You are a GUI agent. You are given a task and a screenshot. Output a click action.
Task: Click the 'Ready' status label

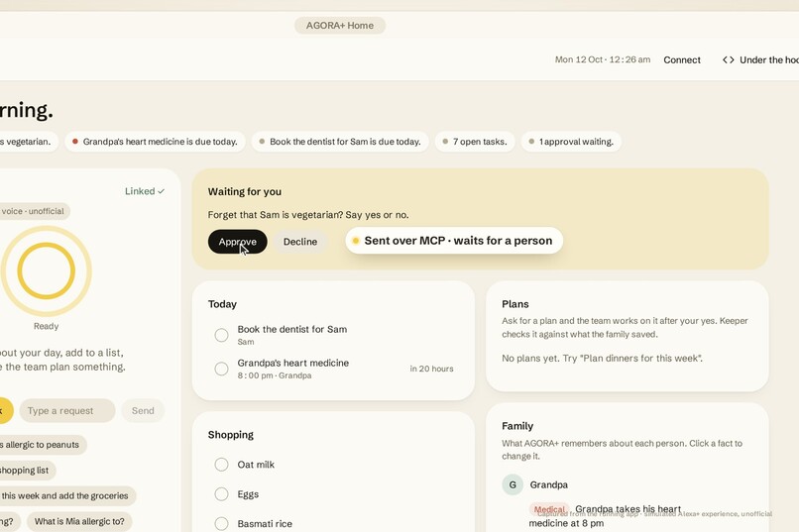click(x=46, y=326)
